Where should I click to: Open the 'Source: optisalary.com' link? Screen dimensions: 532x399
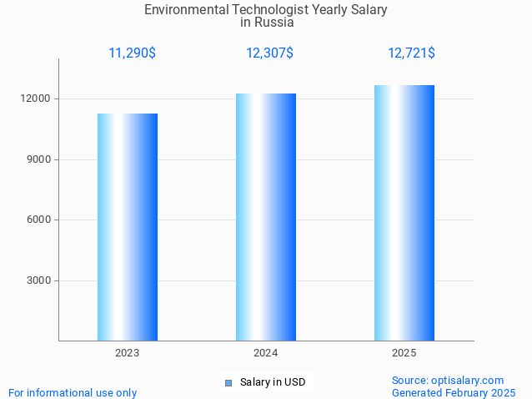(448, 381)
